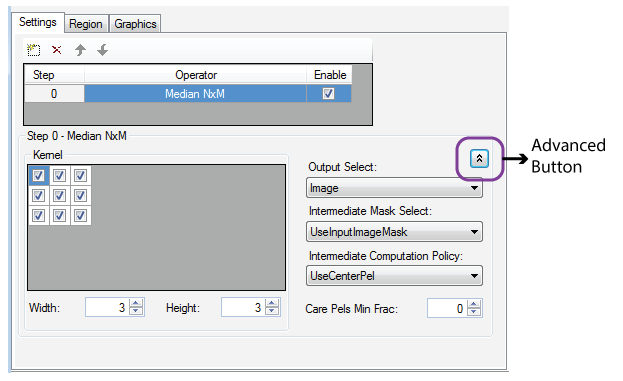Increase Care Pels Min Frac value
This screenshot has width=623, height=381.
474,304
